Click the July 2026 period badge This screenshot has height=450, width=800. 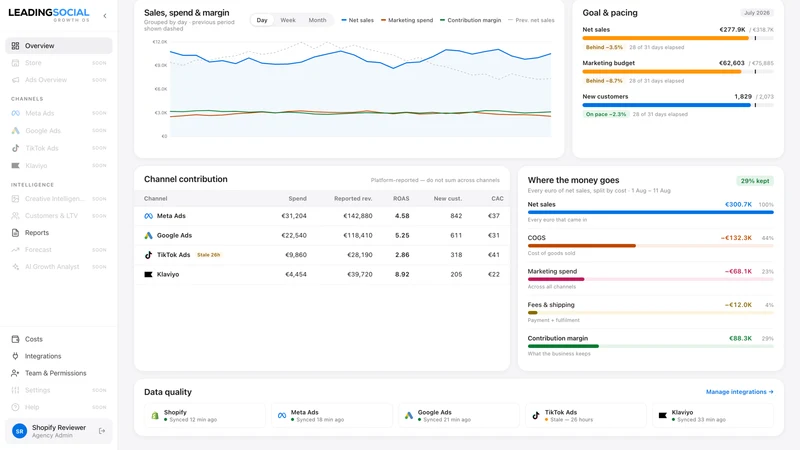[x=757, y=13]
